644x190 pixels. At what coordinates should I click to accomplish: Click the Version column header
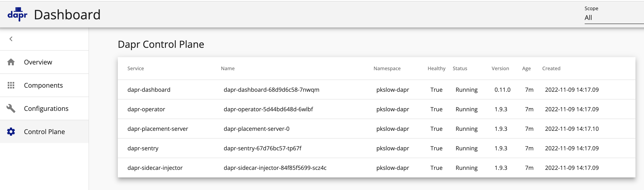500,68
